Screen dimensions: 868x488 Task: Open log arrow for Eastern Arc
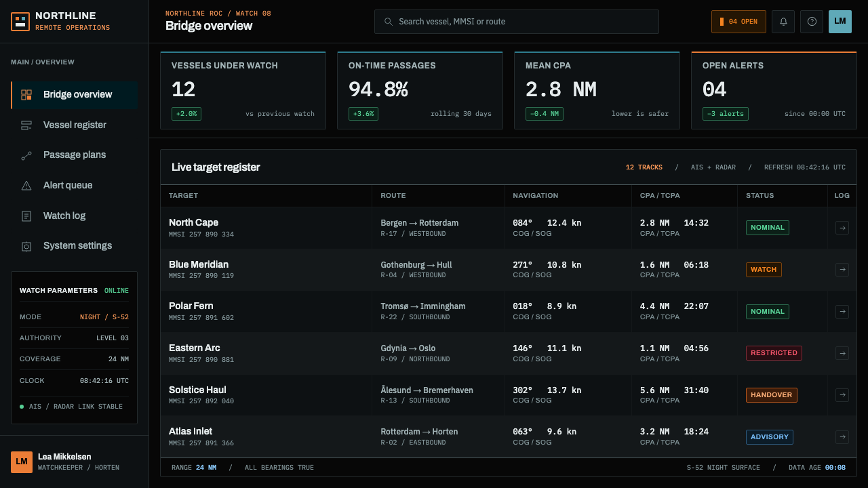pyautogui.click(x=842, y=353)
